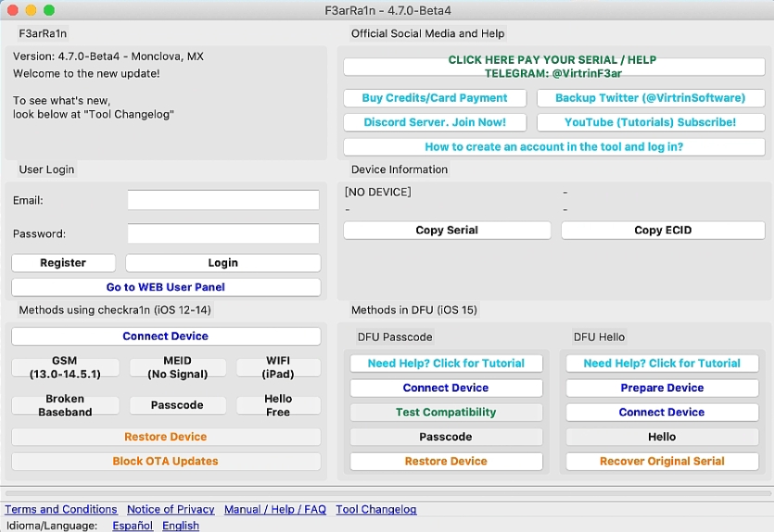Click Prepare Device button
This screenshot has height=532, width=774.
(x=662, y=388)
